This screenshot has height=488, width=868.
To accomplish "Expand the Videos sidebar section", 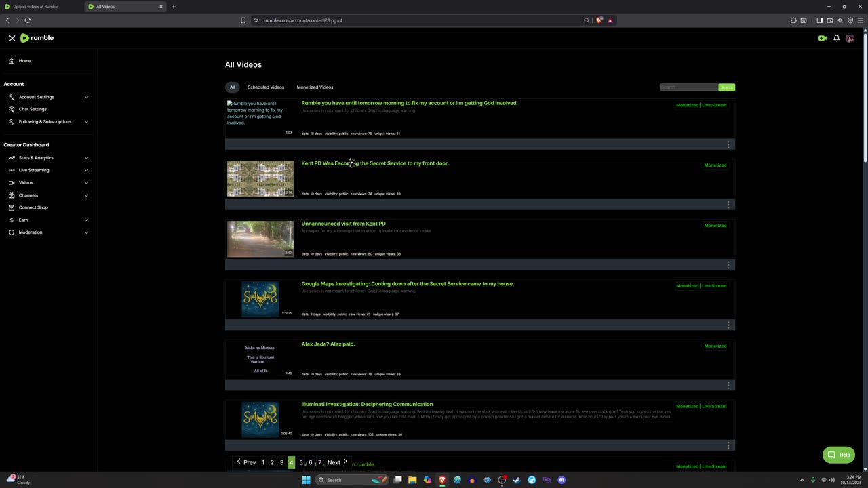I will point(47,183).
